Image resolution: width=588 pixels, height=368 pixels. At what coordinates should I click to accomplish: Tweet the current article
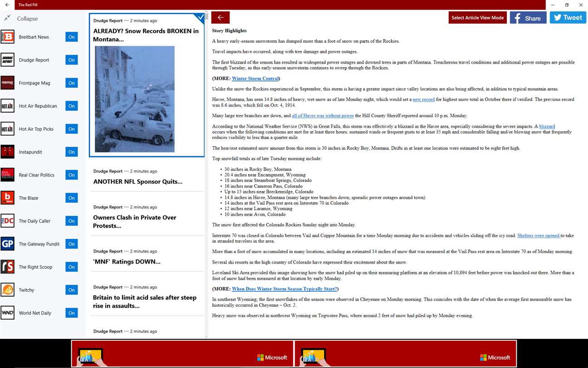coord(568,18)
